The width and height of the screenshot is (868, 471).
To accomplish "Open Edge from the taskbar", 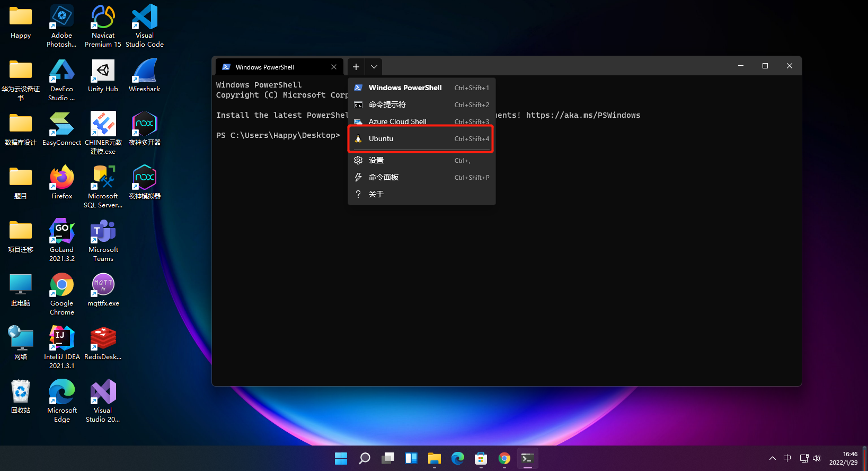I will click(458, 458).
